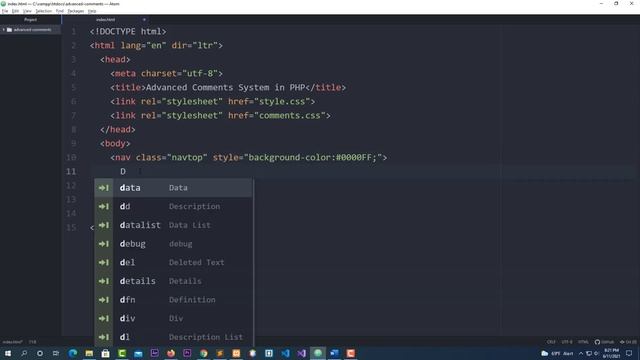Open the Packages menu
The height and width of the screenshot is (360, 640).
click(x=76, y=11)
